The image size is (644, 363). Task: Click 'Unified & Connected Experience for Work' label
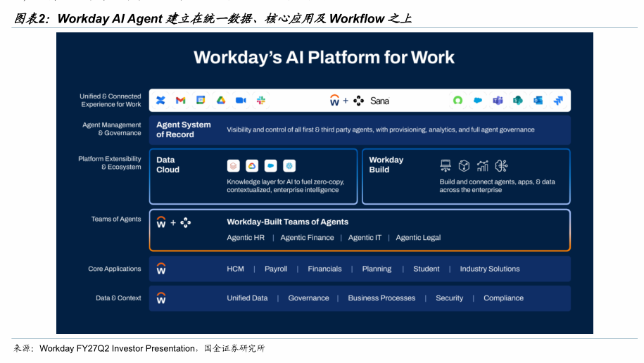[x=111, y=100]
